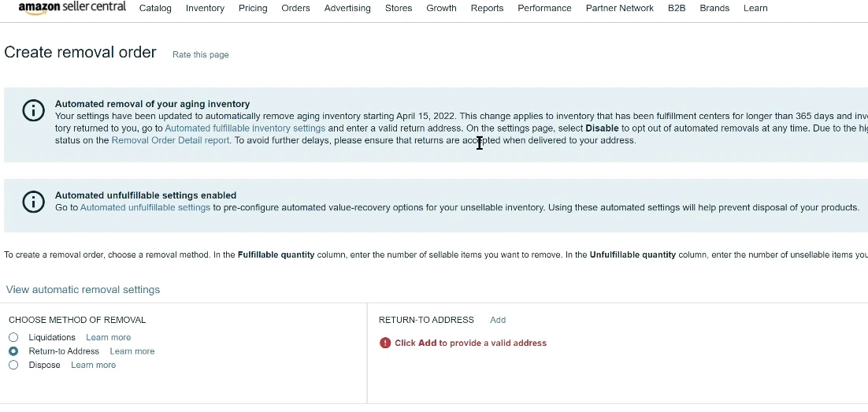Open the Orders menu
Viewport: 868px width, 412px height.
295,9
